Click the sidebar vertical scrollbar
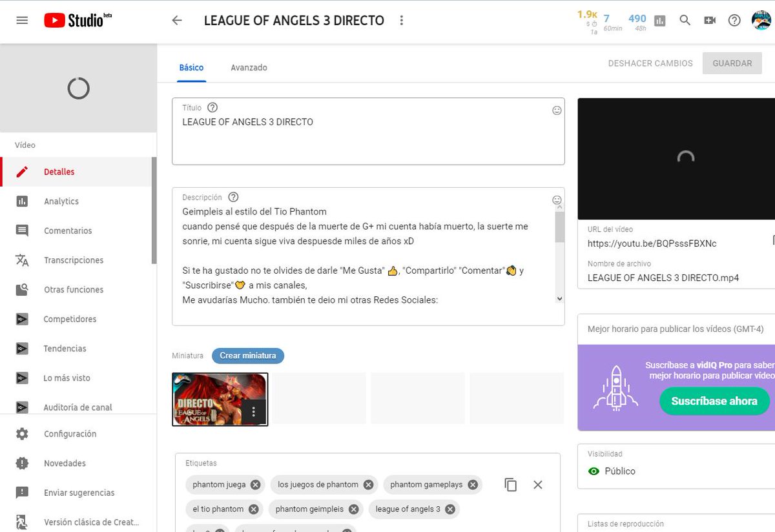775x532 pixels. point(154,210)
